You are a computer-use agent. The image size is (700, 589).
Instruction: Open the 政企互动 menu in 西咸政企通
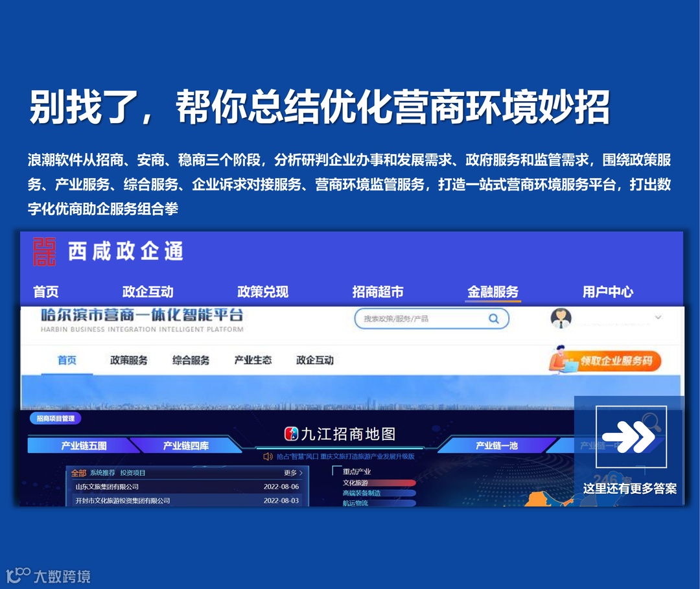pyautogui.click(x=148, y=292)
